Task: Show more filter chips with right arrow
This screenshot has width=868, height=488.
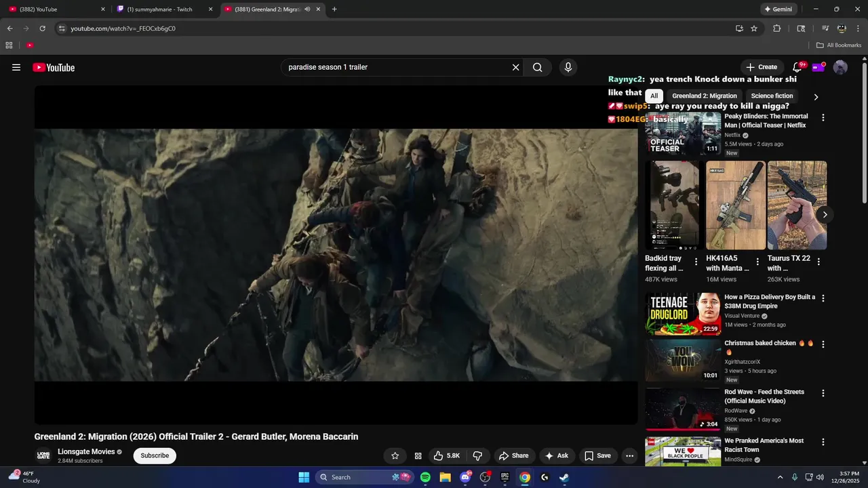Action: pyautogui.click(x=816, y=97)
